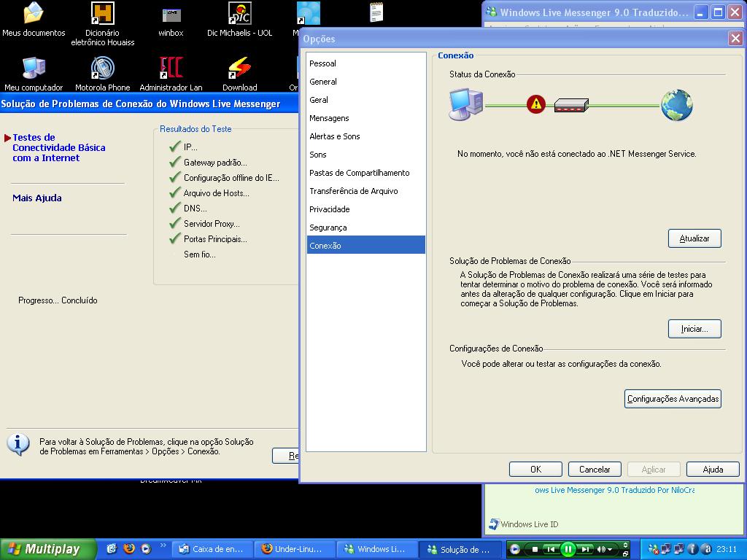Viewport: 747px width, 560px height.
Task: Expand the Quick Launch overflow chevron
Action: click(163, 545)
